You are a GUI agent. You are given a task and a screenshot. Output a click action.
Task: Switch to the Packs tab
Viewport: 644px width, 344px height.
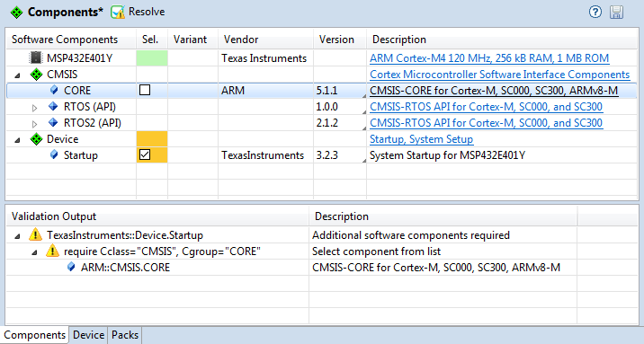[x=125, y=335]
